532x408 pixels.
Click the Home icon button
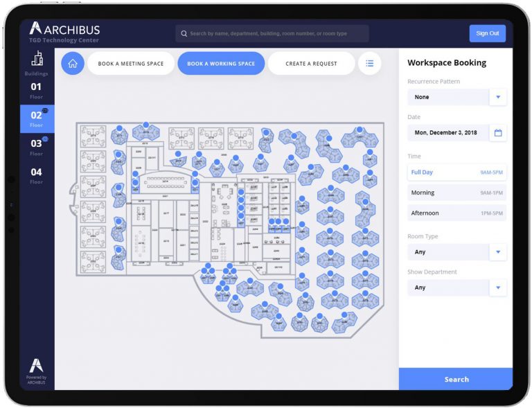coord(73,64)
